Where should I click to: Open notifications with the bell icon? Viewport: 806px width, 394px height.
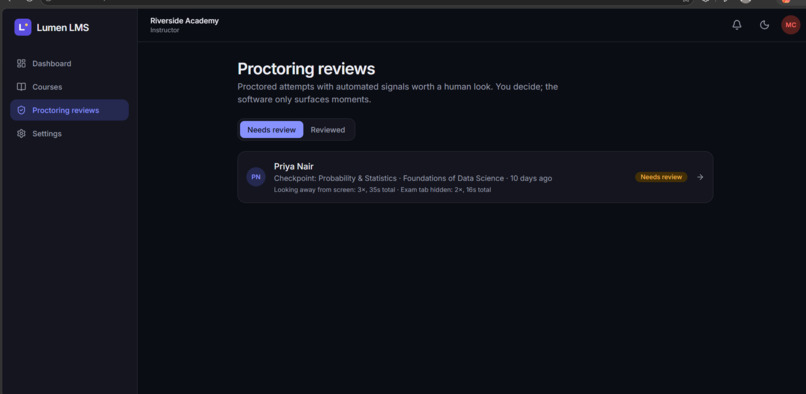click(737, 25)
